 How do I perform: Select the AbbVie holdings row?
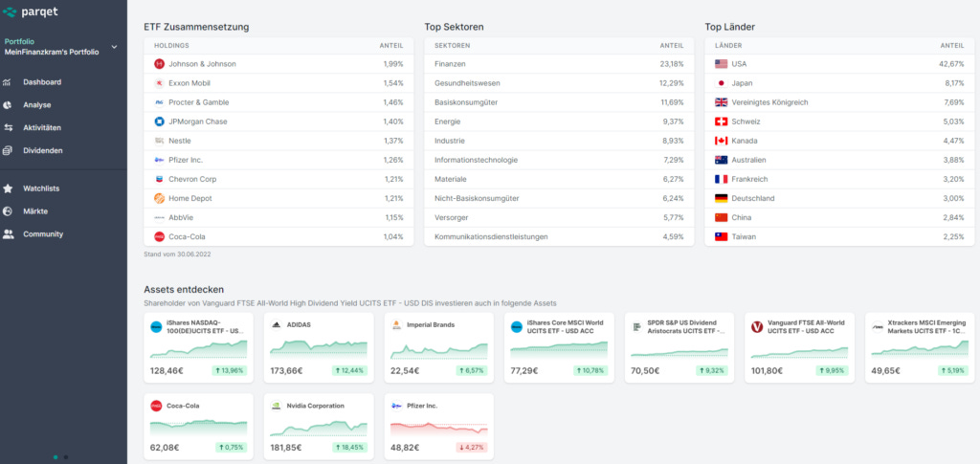[x=278, y=217]
